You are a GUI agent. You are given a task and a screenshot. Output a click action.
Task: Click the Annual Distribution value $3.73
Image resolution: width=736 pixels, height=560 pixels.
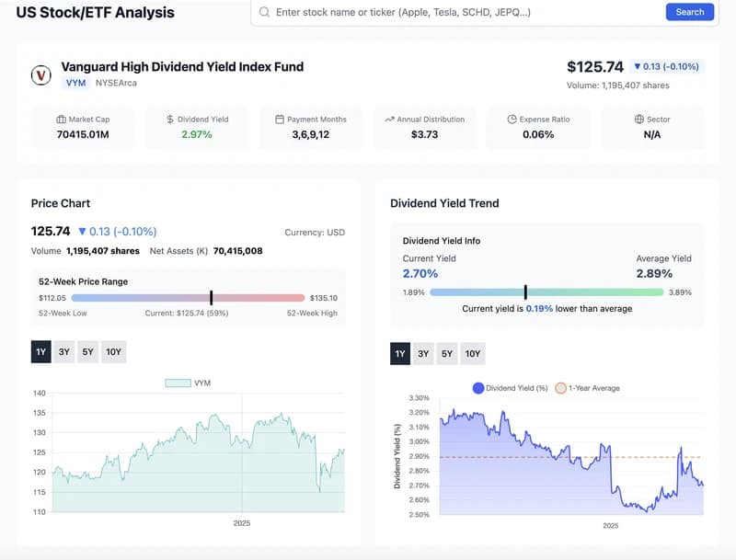click(x=424, y=134)
